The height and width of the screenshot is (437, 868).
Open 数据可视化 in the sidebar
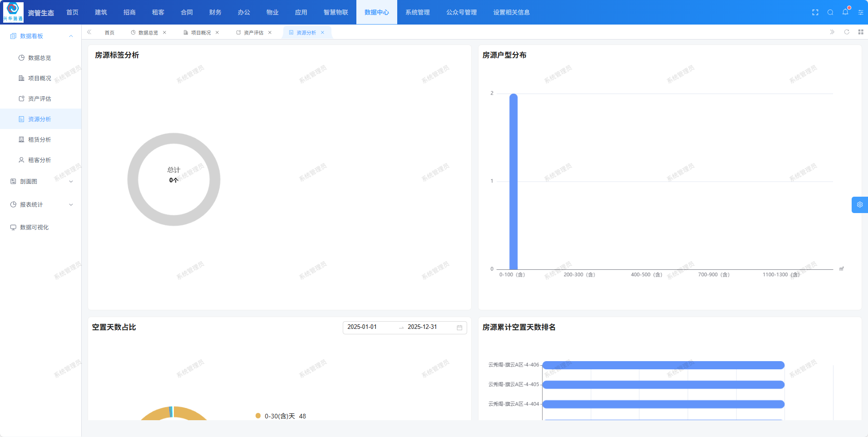pos(34,227)
